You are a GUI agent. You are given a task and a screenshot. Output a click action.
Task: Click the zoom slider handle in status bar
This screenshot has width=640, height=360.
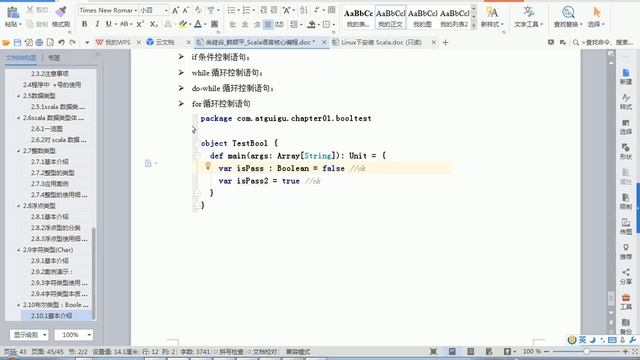pos(586,351)
